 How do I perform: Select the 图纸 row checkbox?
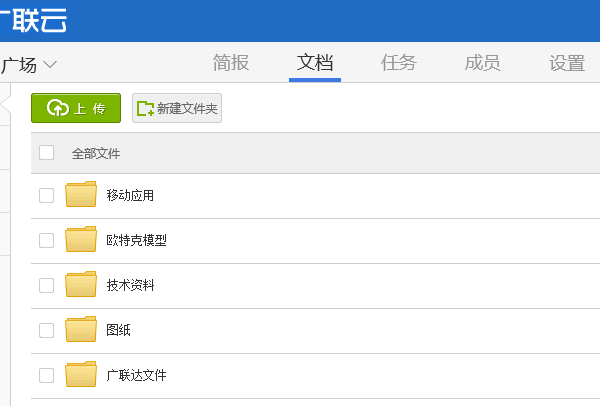pyautogui.click(x=47, y=330)
